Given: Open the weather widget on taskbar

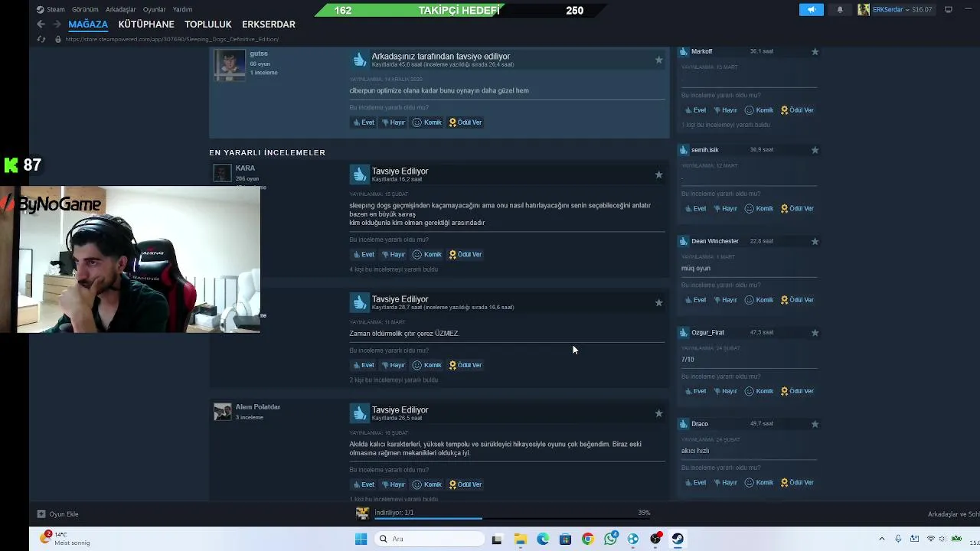Looking at the screenshot, I should [x=67, y=539].
